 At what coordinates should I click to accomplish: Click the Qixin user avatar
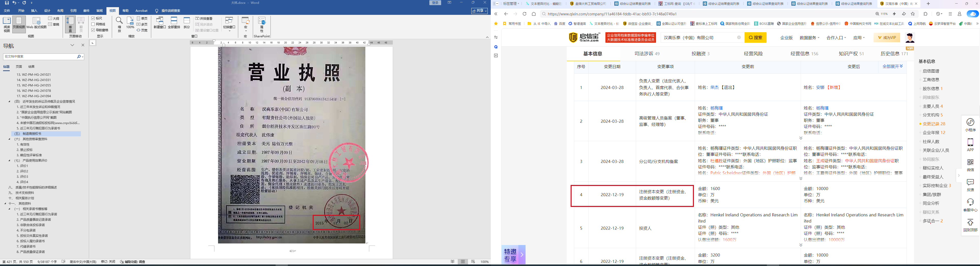910,38
